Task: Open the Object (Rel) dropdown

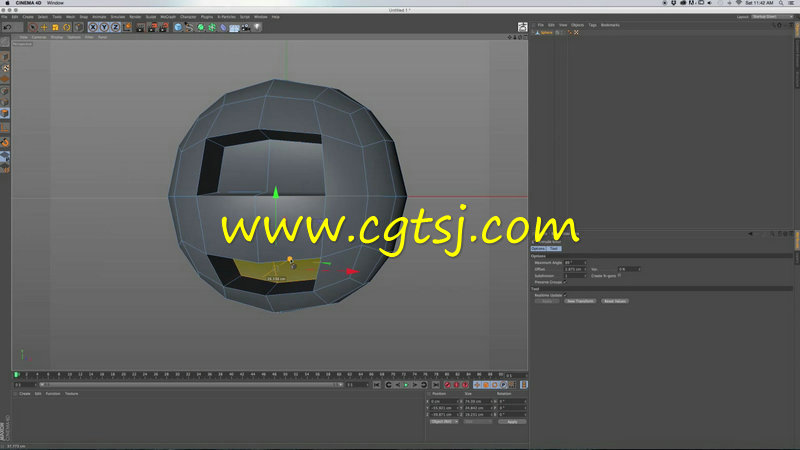Action: click(443, 422)
